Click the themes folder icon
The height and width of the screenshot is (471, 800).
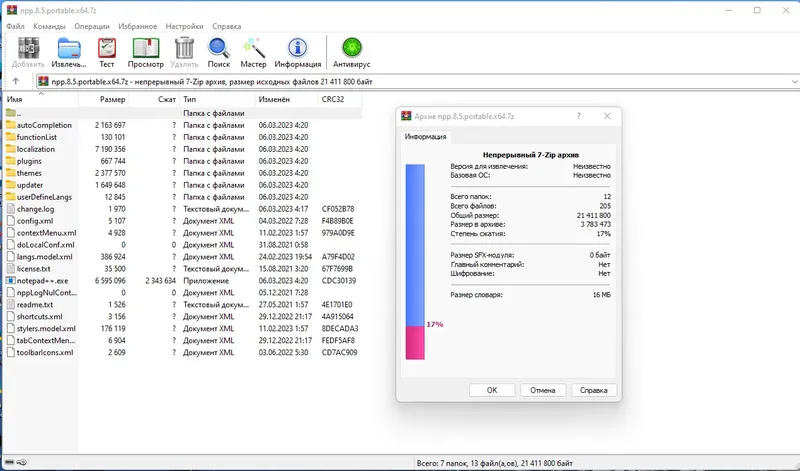[x=11, y=173]
